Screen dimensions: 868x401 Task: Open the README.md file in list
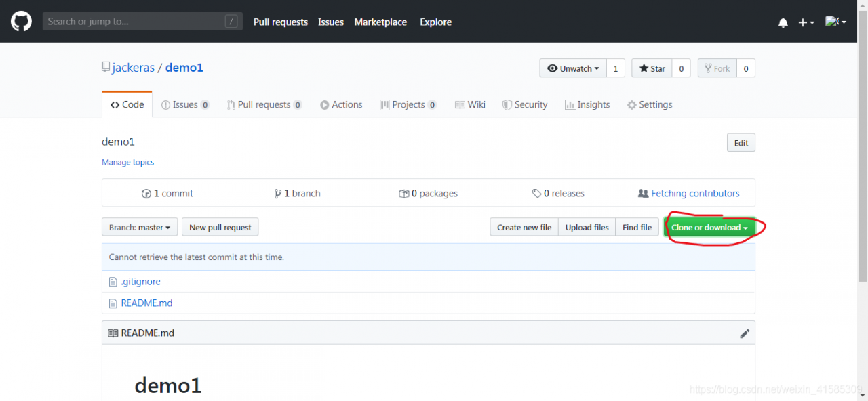click(x=146, y=303)
